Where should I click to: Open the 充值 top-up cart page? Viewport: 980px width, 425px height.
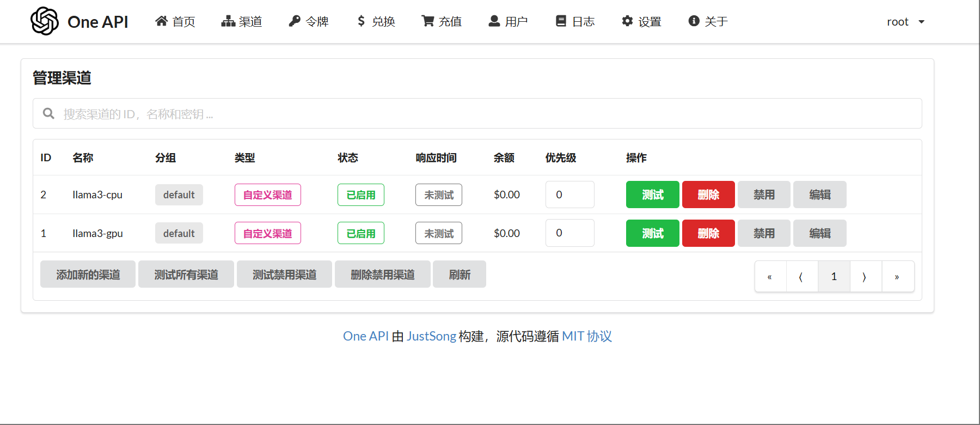point(442,21)
